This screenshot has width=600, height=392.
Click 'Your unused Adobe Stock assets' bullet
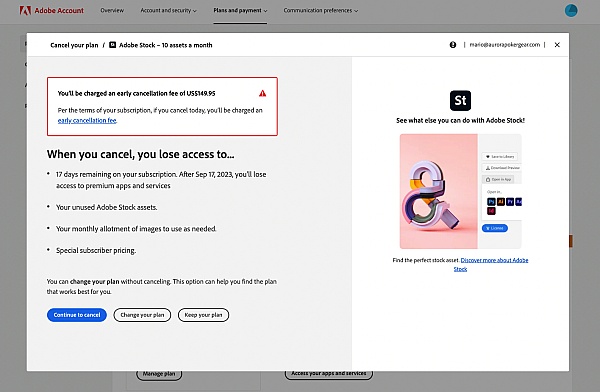pos(107,207)
